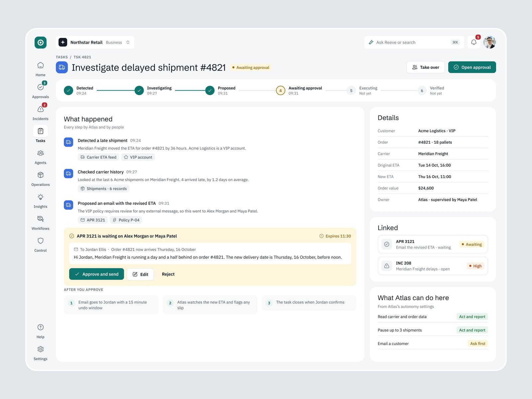Click the Reject button
532x399 pixels.
(x=168, y=274)
